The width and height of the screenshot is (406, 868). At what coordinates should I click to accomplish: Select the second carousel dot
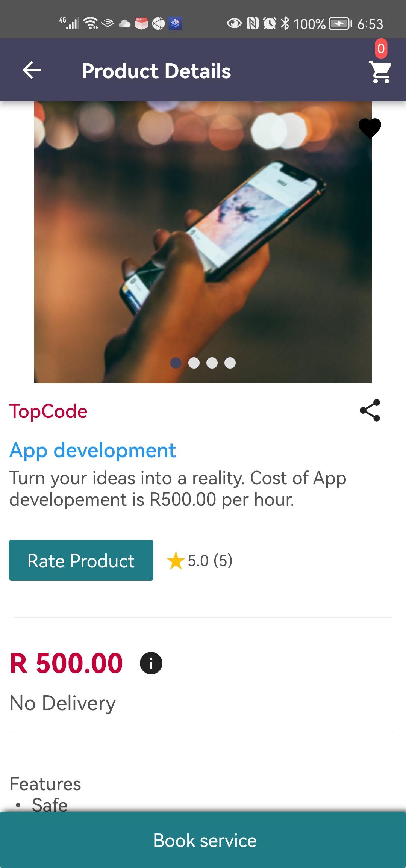194,363
